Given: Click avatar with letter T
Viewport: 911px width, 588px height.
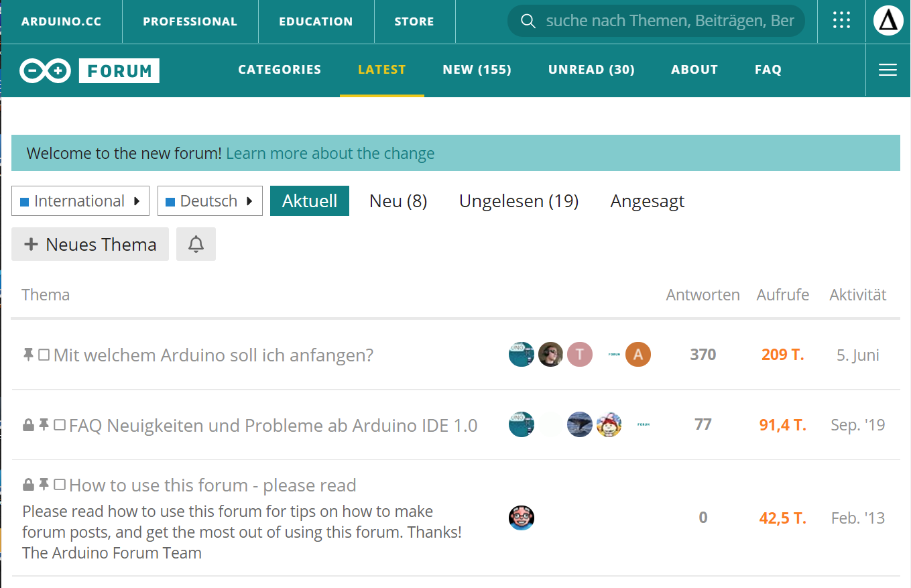Looking at the screenshot, I should [x=580, y=355].
